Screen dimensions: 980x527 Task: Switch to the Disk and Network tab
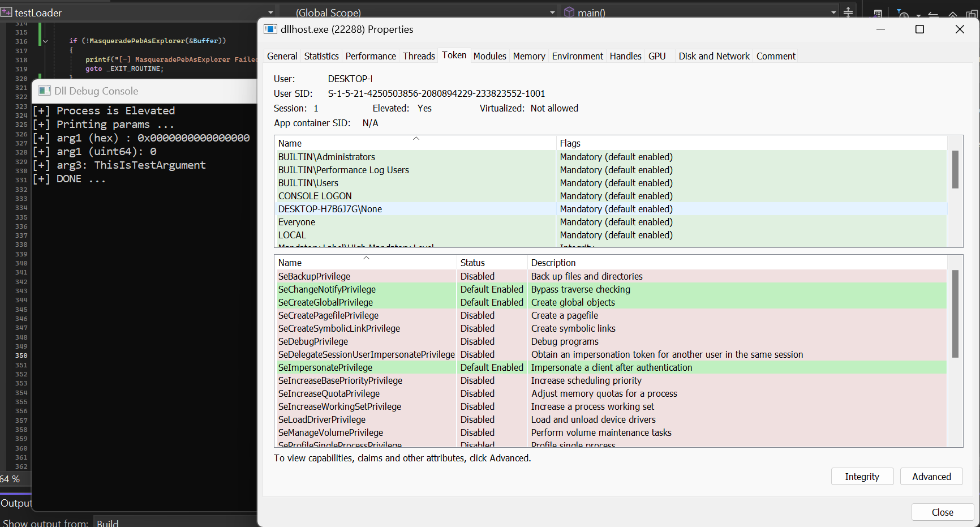pyautogui.click(x=713, y=56)
